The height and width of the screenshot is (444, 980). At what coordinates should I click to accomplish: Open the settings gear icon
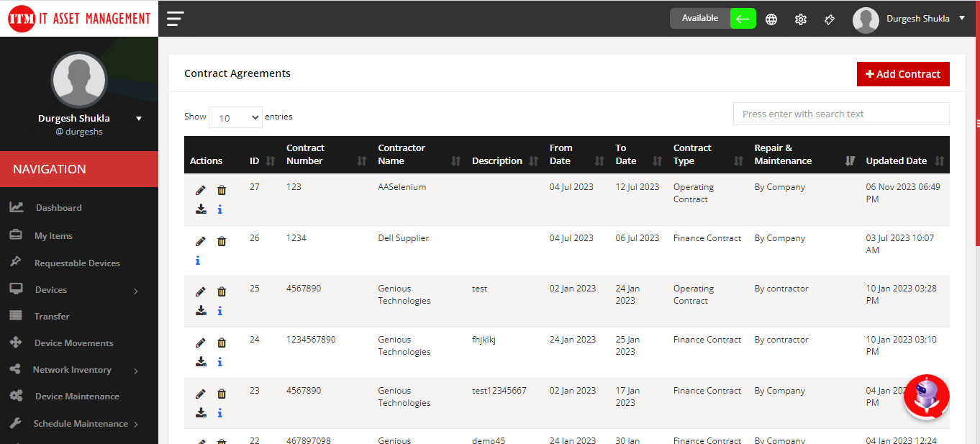[801, 19]
